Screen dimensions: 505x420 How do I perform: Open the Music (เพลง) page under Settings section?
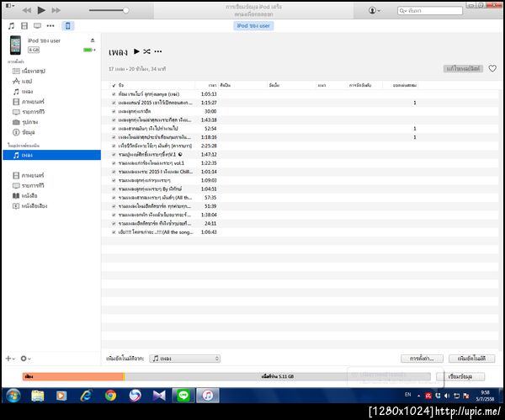23,92
